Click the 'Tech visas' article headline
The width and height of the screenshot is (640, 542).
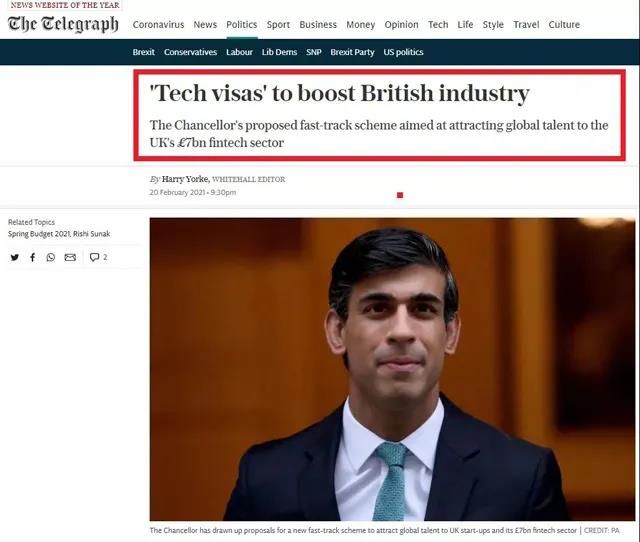point(340,93)
